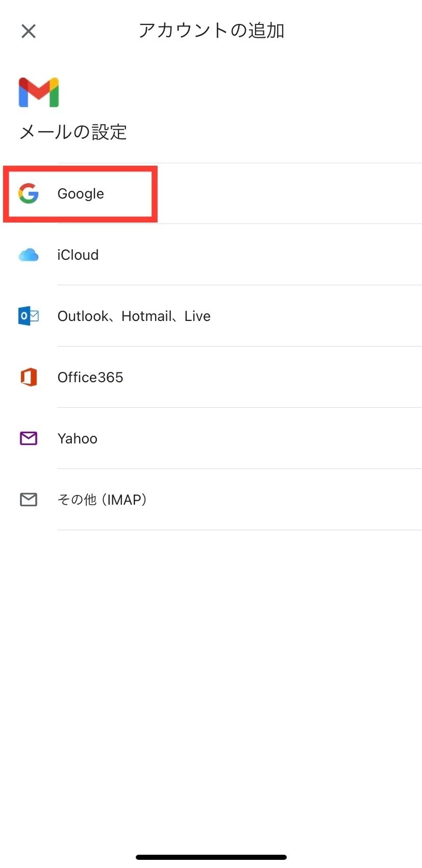Select the Google account option
Screen dimensions: 422x868
point(211,193)
